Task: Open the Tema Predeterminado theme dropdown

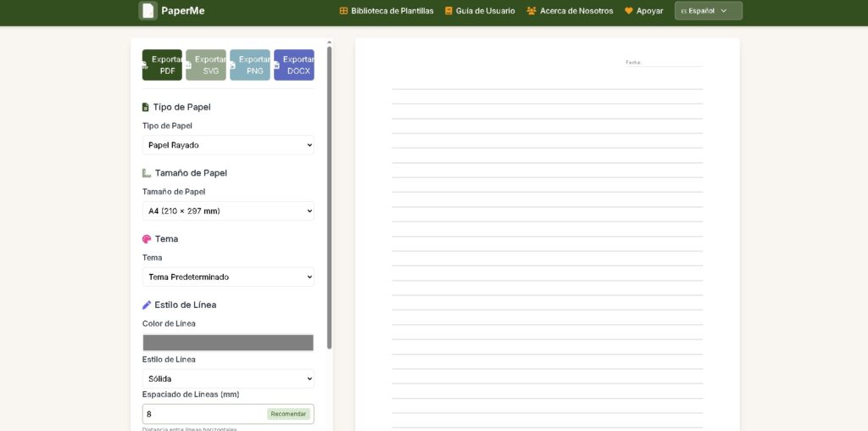Action: (228, 277)
